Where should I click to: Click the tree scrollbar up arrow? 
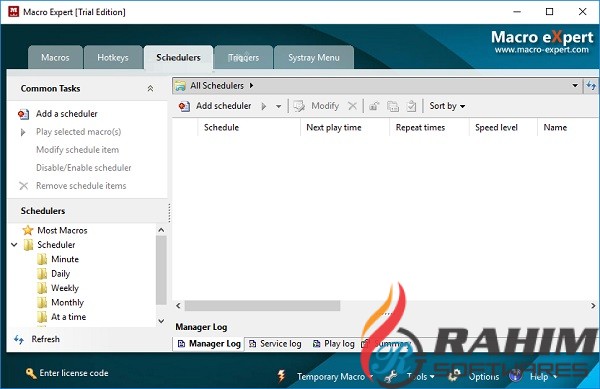pos(161,230)
